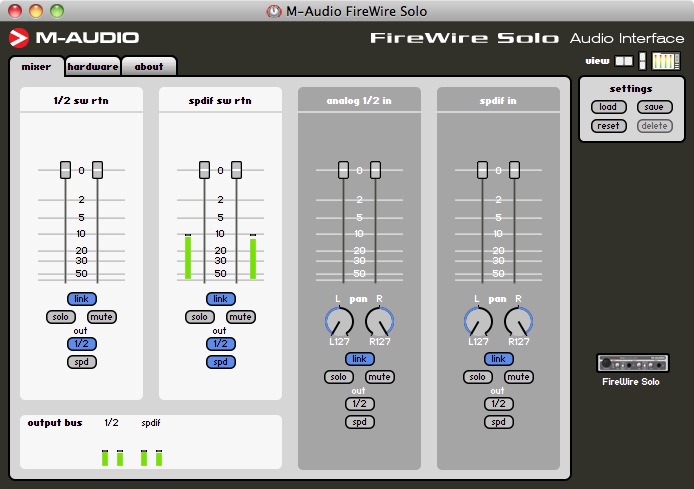Click right fader handle of 1/2 sw rtn
The width and height of the screenshot is (694, 489).
coord(97,170)
